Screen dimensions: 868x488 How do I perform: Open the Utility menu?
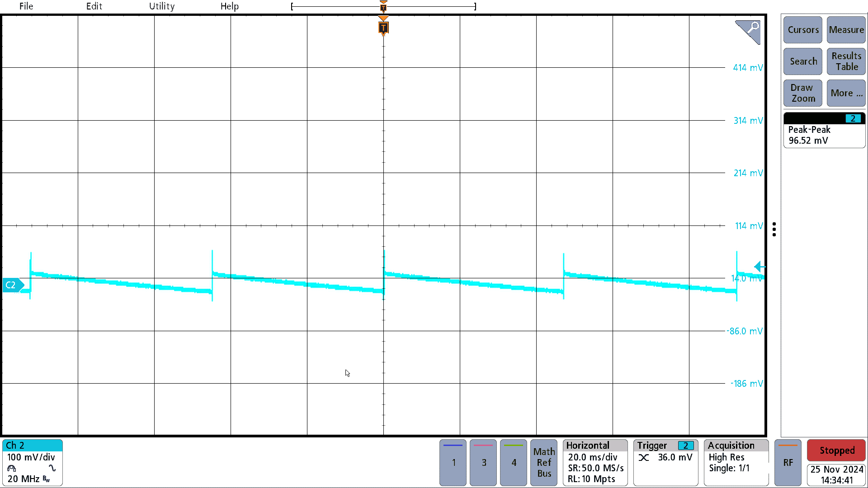pyautogui.click(x=162, y=6)
